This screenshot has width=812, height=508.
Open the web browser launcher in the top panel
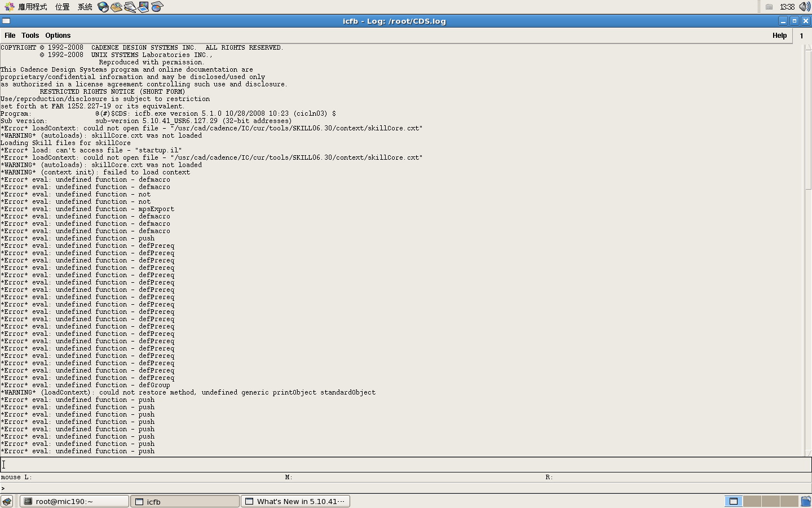pos(103,7)
